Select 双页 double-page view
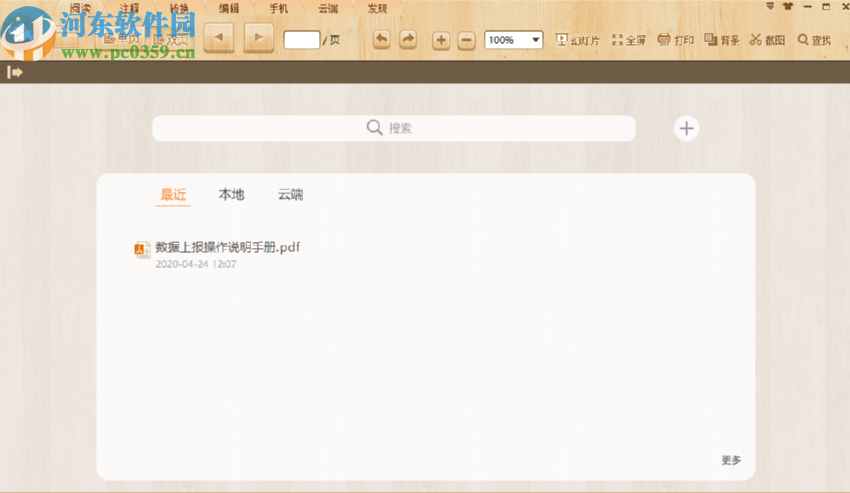850x493 pixels. coord(170,40)
